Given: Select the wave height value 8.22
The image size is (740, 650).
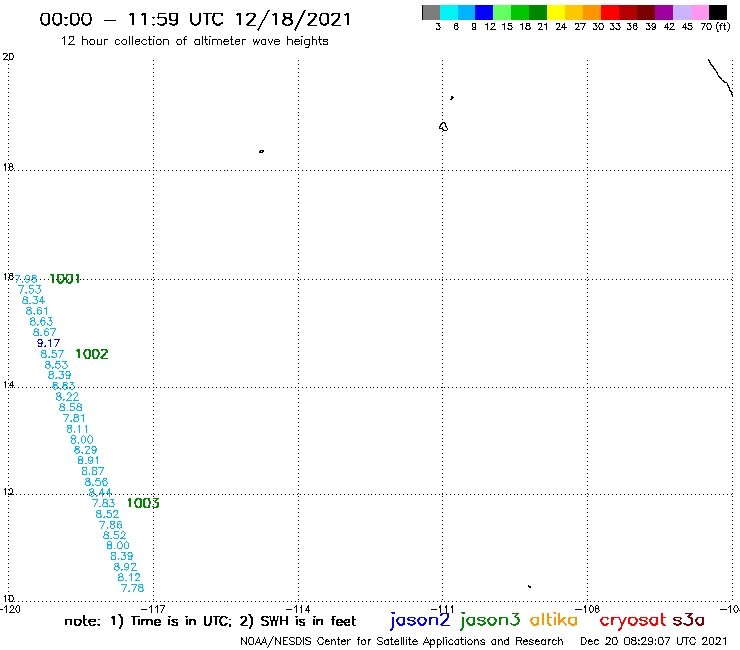Looking at the screenshot, I should (x=67, y=397).
